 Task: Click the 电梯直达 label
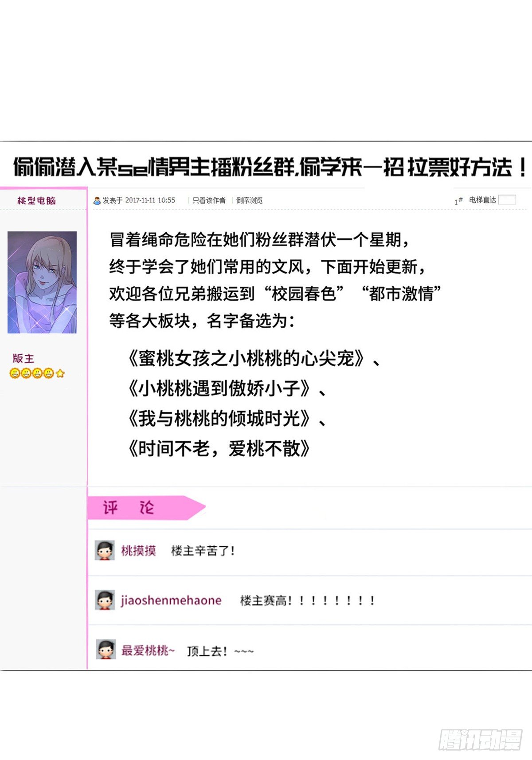[482, 200]
